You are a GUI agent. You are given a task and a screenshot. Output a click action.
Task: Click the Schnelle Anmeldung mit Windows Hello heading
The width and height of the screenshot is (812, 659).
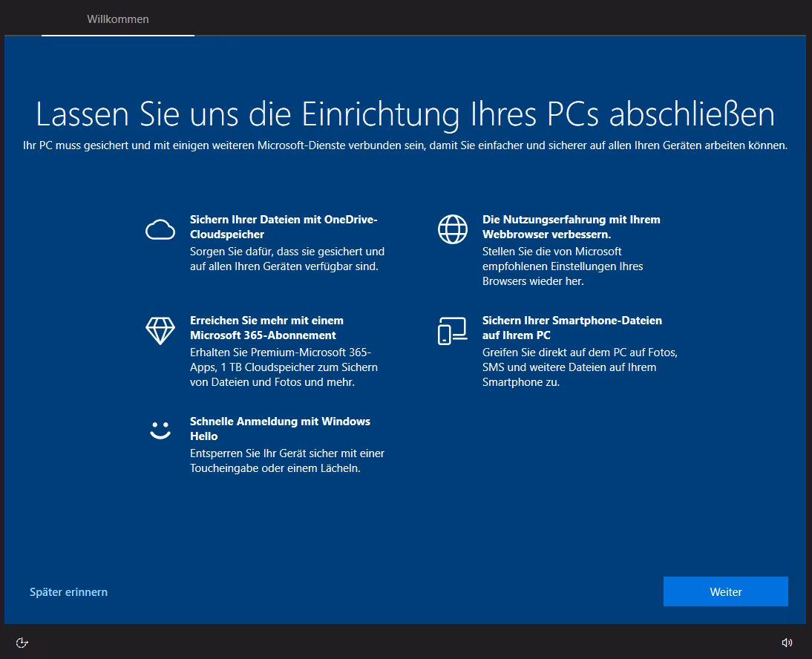click(280, 429)
